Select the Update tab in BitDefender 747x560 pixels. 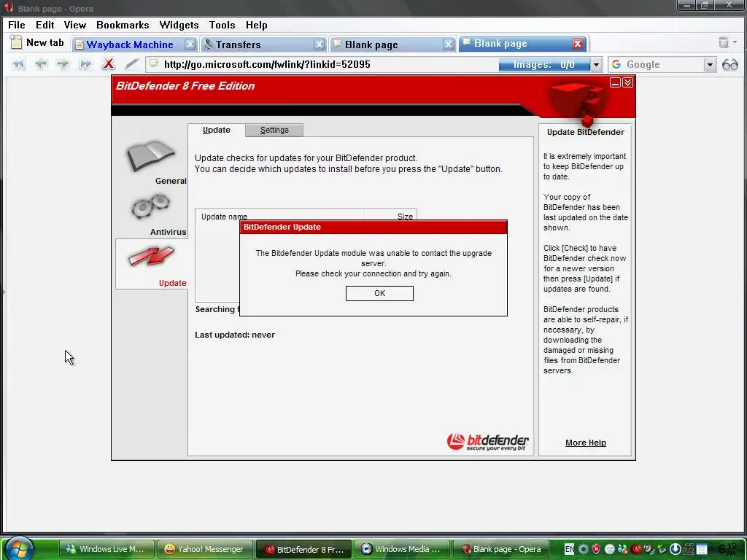tap(216, 130)
